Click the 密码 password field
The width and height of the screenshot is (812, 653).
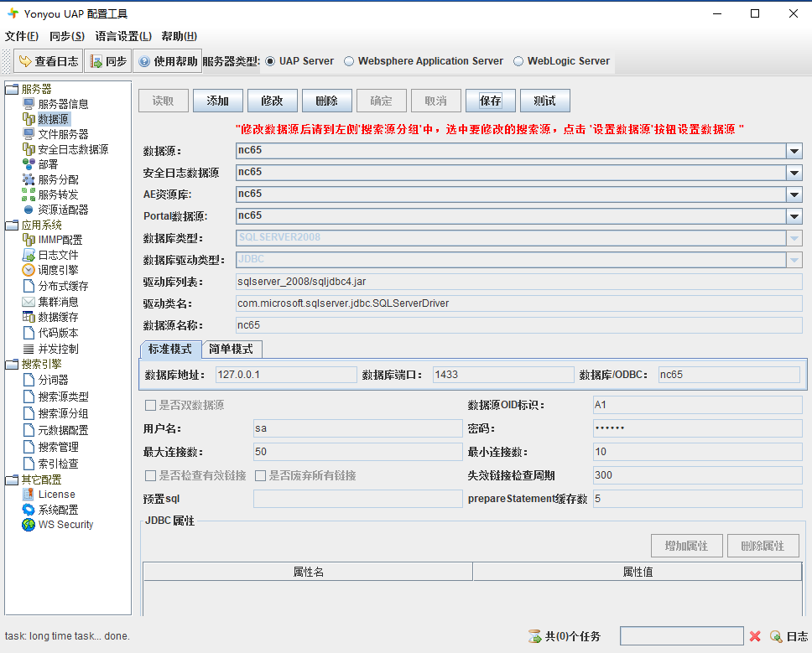tap(697, 428)
